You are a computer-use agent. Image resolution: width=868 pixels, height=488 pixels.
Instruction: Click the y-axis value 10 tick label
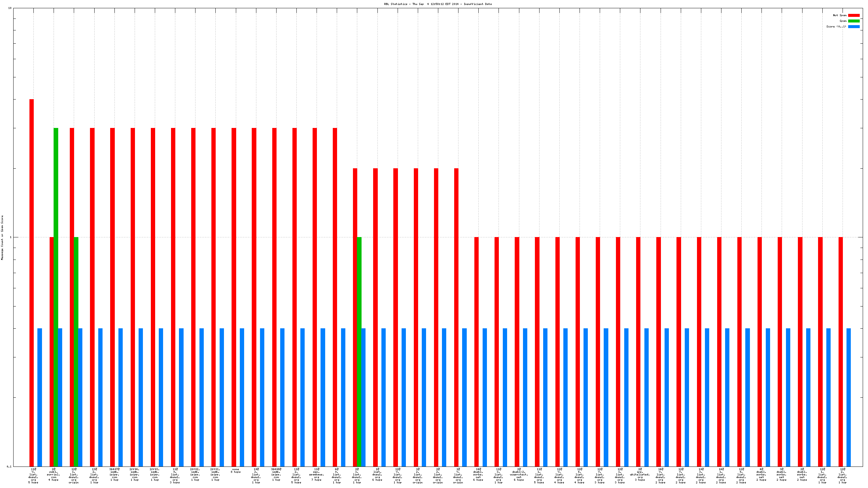[x=10, y=8]
